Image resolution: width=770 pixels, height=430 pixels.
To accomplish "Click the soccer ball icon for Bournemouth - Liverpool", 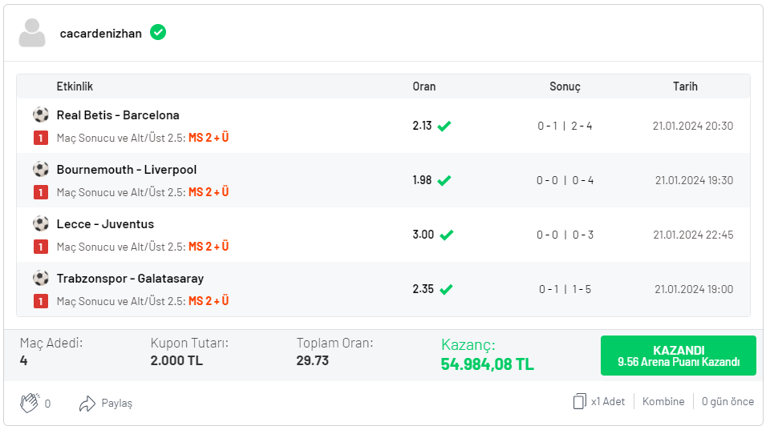I will 41,169.
